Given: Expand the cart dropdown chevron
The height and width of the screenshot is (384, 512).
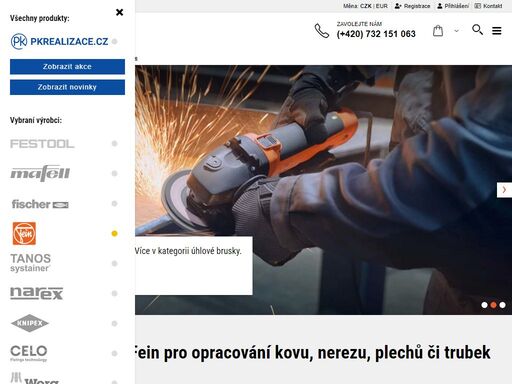Looking at the screenshot, I should click(457, 31).
